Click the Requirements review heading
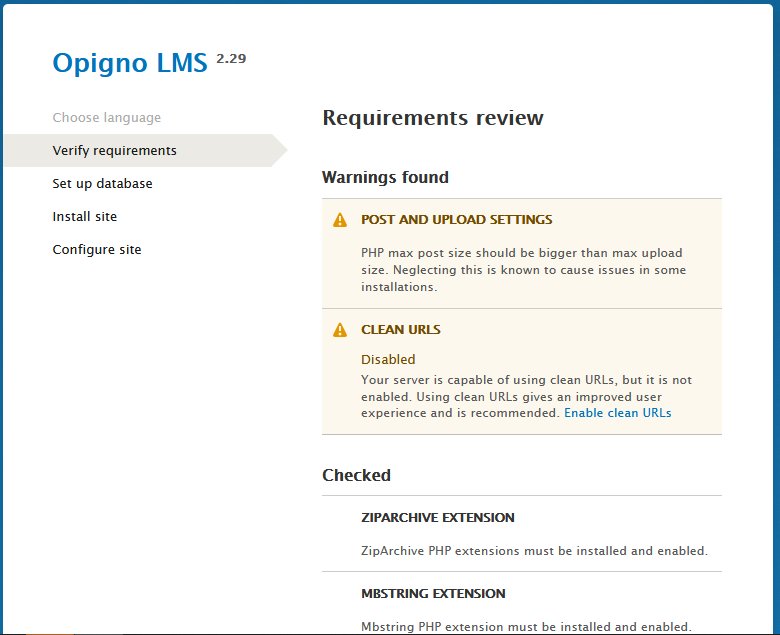Viewport: 780px width, 635px height. 432,118
